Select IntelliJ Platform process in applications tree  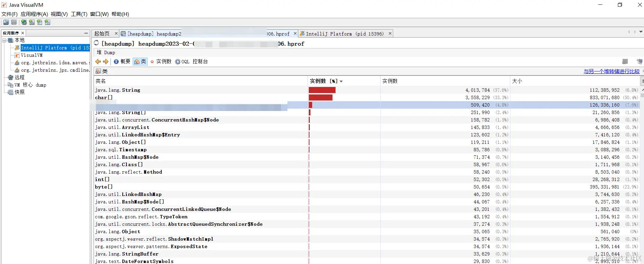click(x=55, y=48)
